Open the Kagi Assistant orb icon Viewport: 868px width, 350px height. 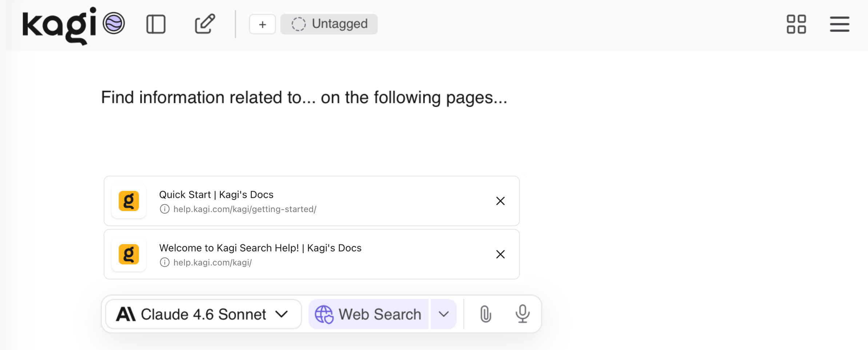(114, 23)
